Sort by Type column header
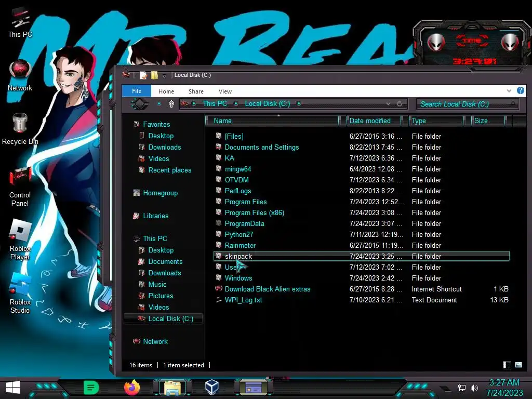The width and height of the screenshot is (532, 399). [x=436, y=121]
